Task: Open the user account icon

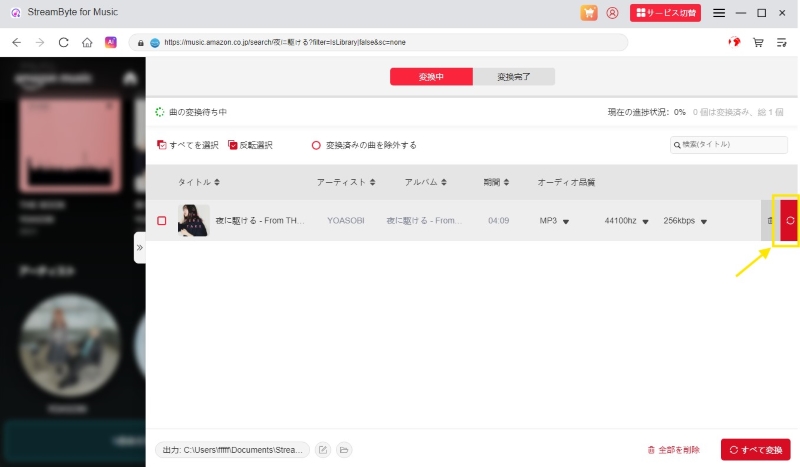Action: 612,13
